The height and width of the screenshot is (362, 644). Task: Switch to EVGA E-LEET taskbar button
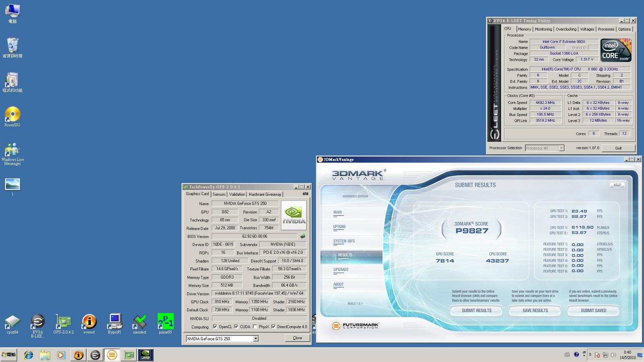(x=95, y=355)
